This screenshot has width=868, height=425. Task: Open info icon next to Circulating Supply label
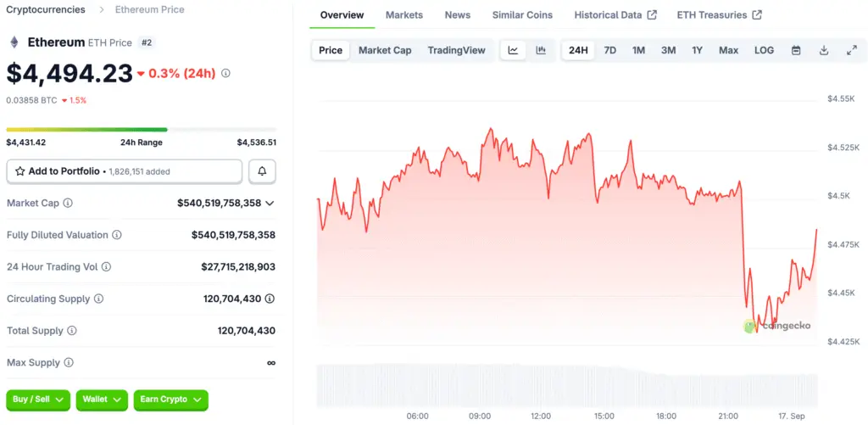[98, 299]
